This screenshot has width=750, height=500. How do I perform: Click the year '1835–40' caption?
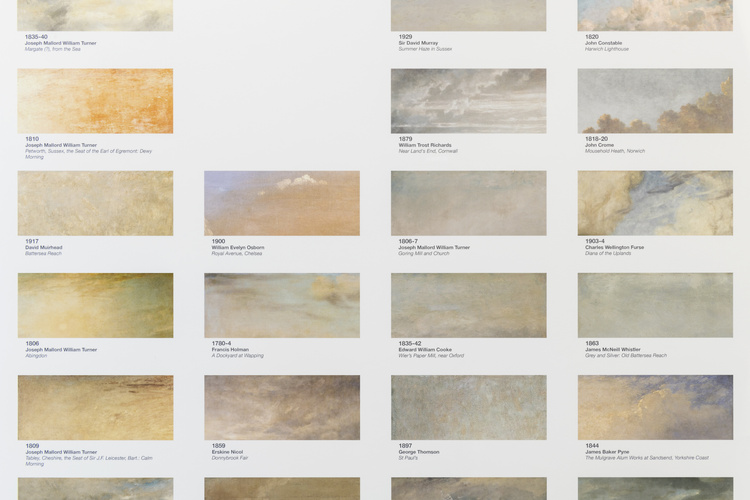click(x=36, y=37)
